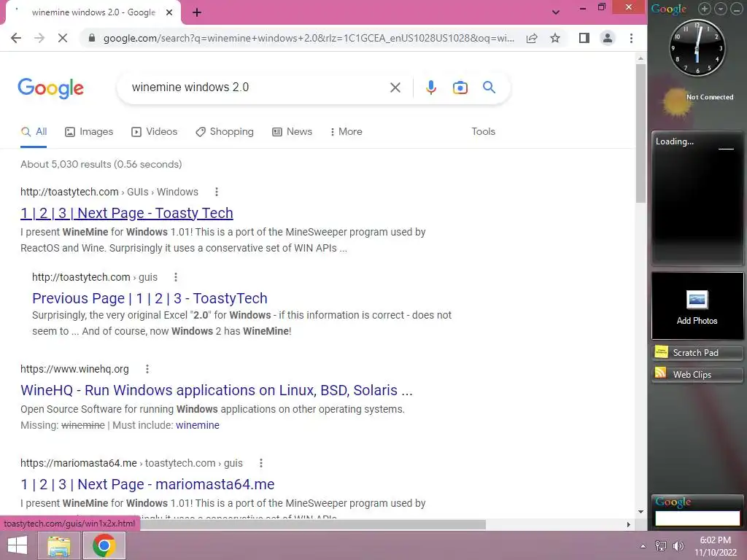This screenshot has width=747, height=560.
Task: Go back to the previous page in Chrome
Action: [x=16, y=38]
